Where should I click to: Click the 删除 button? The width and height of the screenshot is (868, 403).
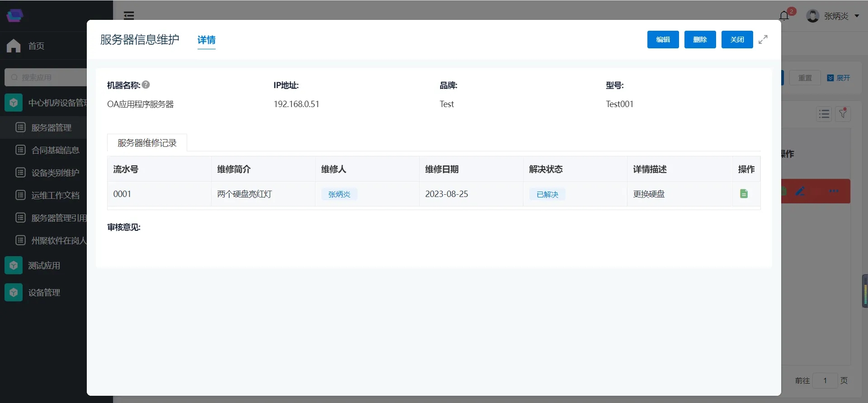click(700, 40)
